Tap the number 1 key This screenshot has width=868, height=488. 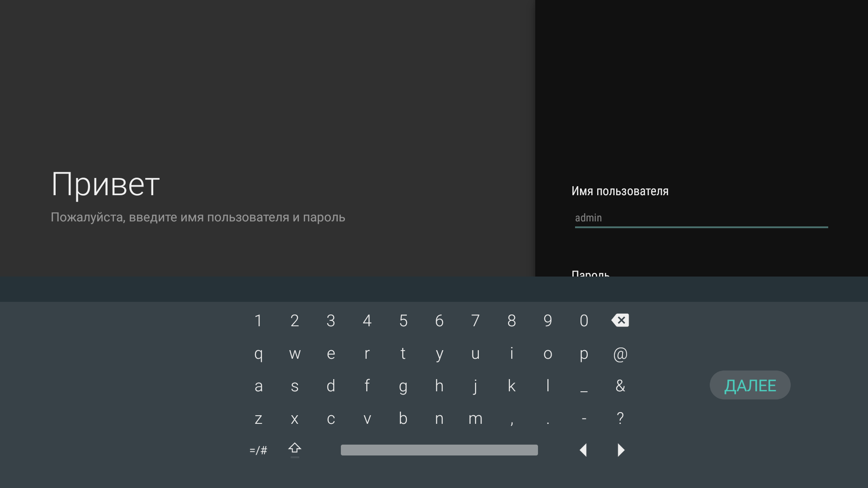click(258, 321)
